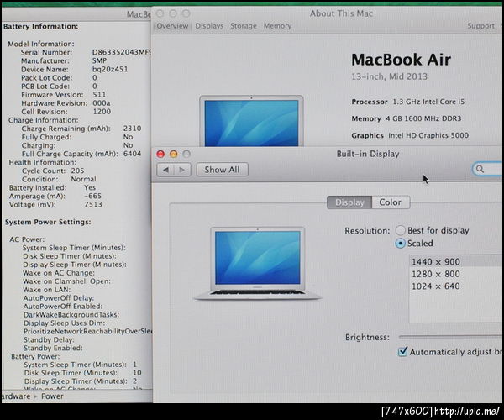Click Memory 4 GB 1600 MHz DDR3 line

coord(407,118)
